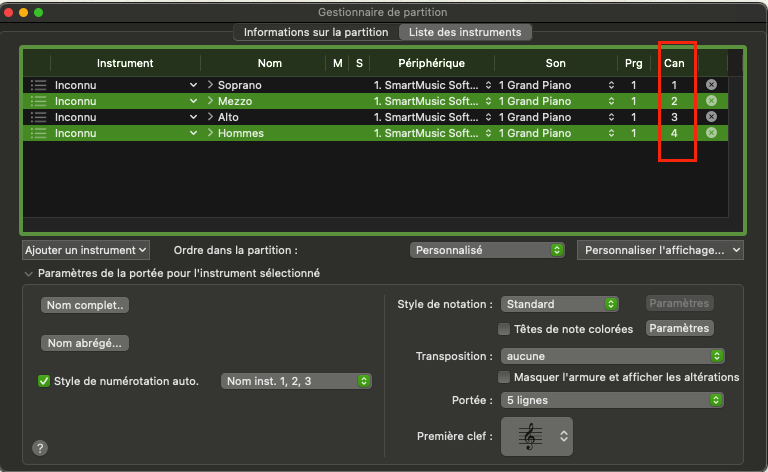Image resolution: width=768 pixels, height=472 pixels.
Task: Remove the Mezzo instrument with X icon
Action: [711, 101]
